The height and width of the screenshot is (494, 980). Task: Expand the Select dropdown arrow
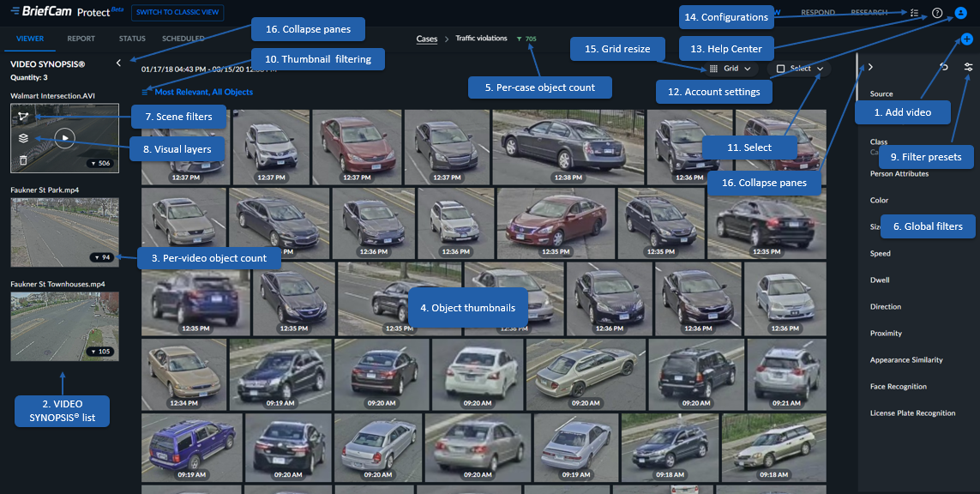click(820, 68)
